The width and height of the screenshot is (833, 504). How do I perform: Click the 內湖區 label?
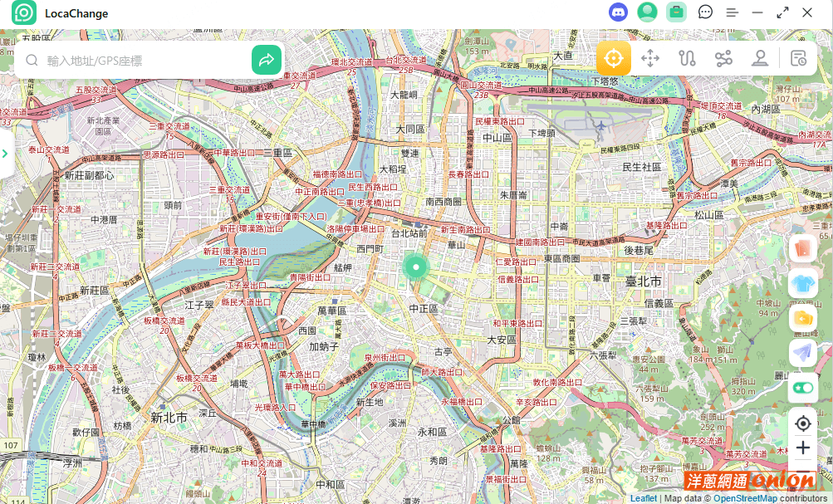coord(766,109)
